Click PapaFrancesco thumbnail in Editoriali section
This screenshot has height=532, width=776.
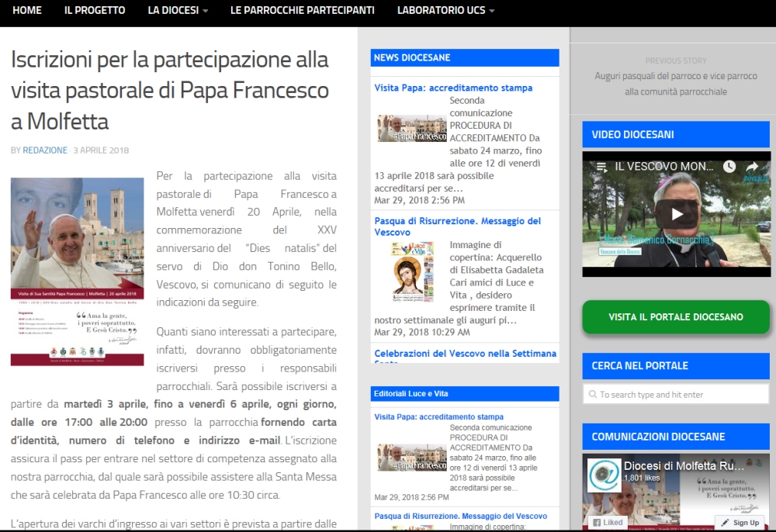(412, 458)
